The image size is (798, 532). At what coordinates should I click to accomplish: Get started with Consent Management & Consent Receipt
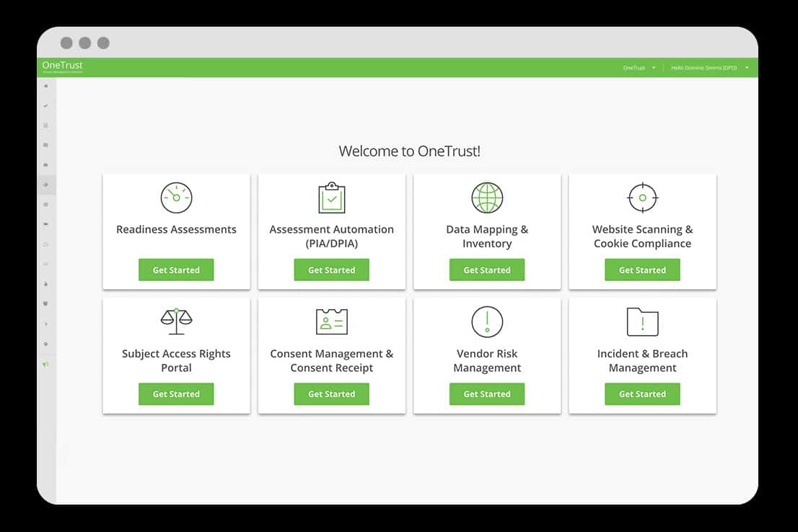[332, 394]
